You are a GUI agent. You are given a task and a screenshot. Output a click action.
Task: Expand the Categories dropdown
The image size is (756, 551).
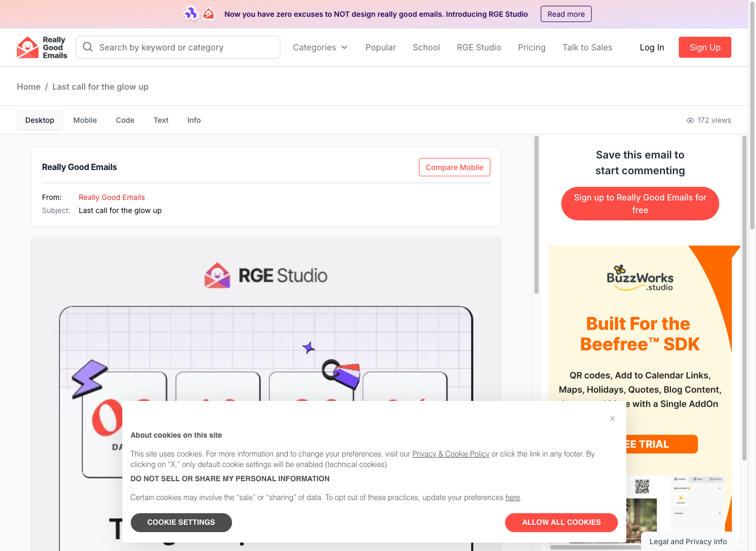tap(320, 47)
